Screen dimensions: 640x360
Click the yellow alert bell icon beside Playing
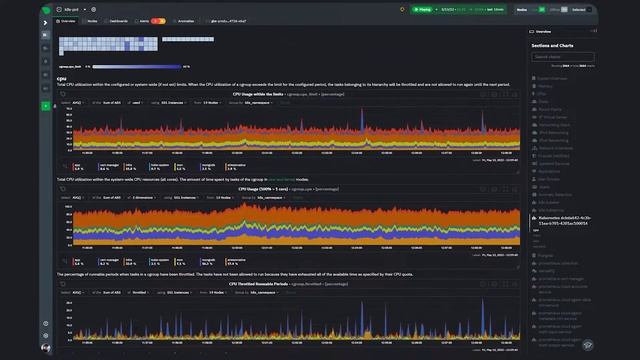click(402, 9)
